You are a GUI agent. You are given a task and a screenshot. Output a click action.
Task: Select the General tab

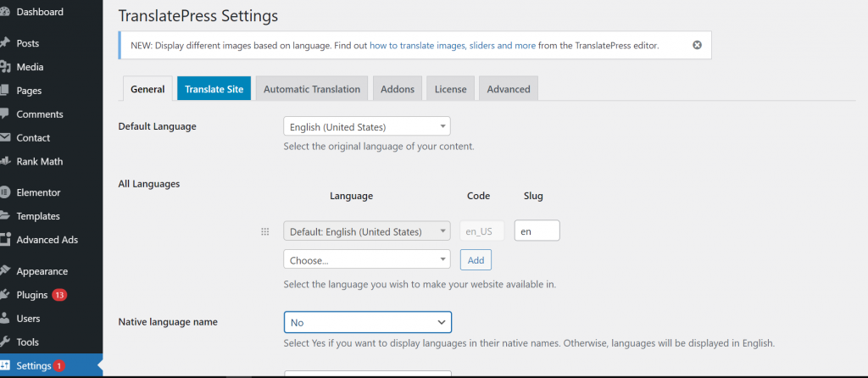147,89
